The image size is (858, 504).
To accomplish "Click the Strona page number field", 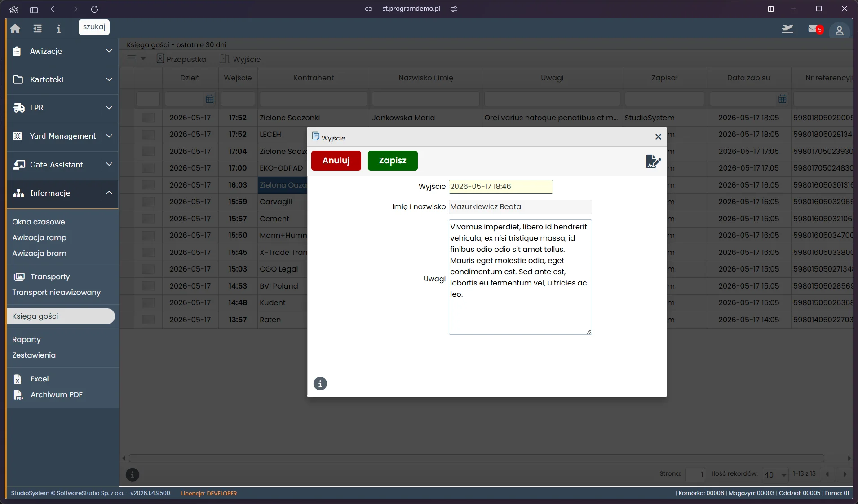I will point(695,474).
